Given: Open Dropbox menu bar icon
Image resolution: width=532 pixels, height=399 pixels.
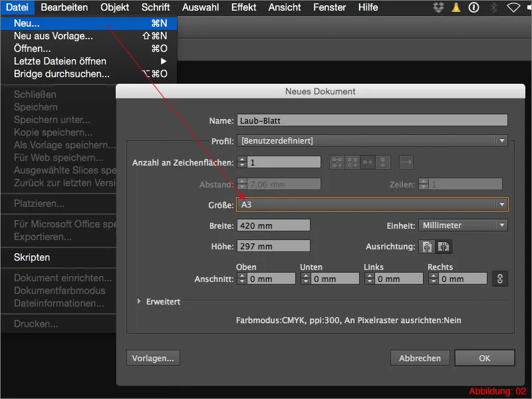Looking at the screenshot, I should [x=438, y=7].
